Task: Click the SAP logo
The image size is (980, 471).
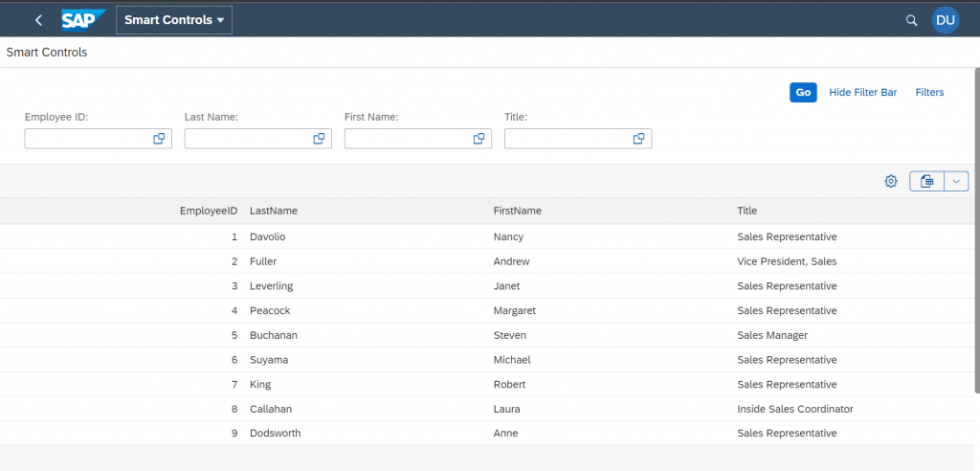Action: (84, 19)
